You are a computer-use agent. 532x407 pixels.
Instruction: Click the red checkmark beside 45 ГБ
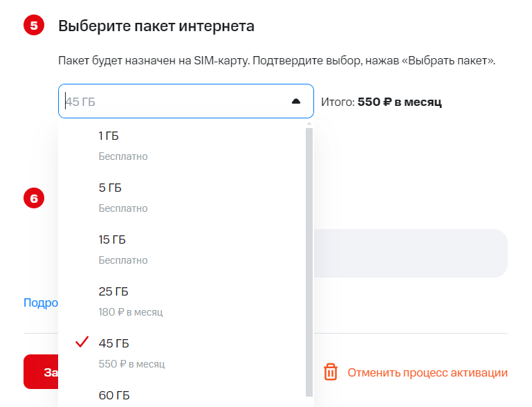tap(82, 343)
